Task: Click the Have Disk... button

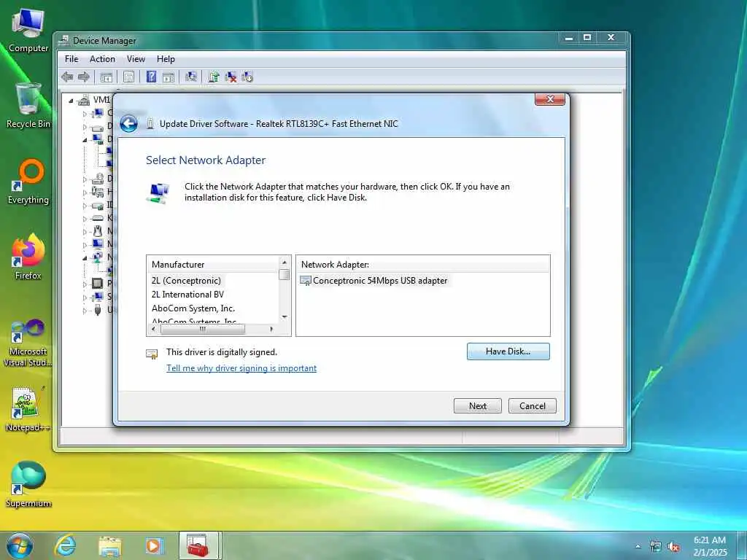Action: pos(508,351)
